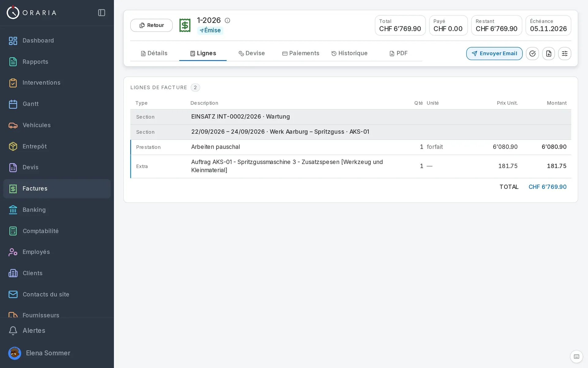The height and width of the screenshot is (368, 588).
Task: Click the info icon next to 1-2026
Action: (x=227, y=21)
